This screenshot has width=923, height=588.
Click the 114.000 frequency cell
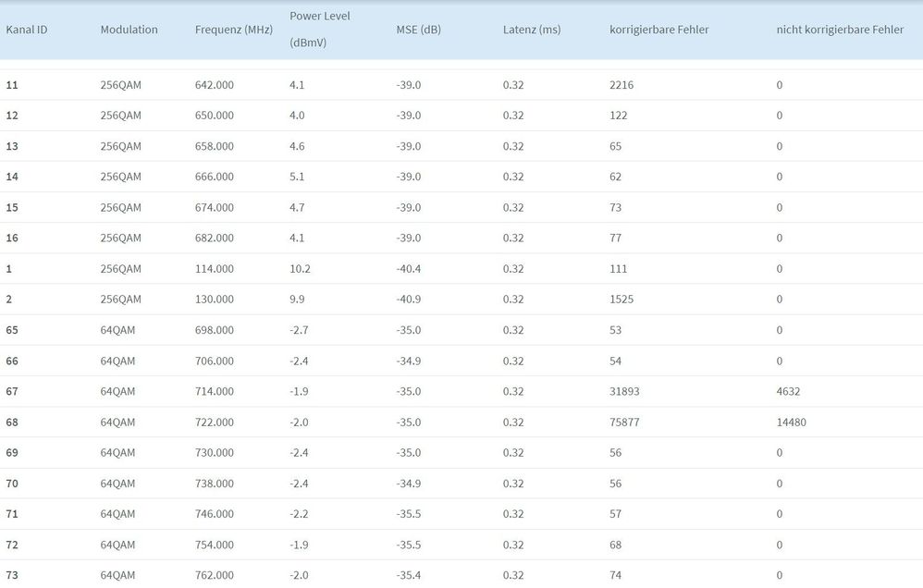(214, 269)
